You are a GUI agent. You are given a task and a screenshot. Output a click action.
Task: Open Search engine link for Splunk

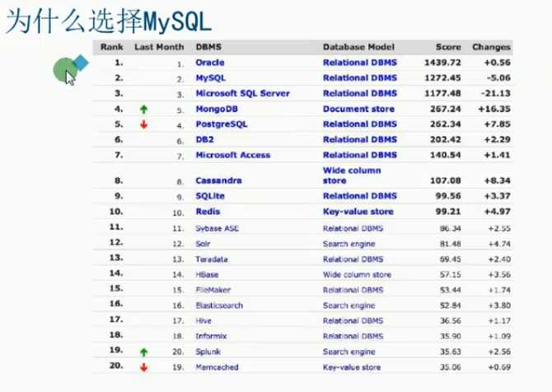point(349,352)
